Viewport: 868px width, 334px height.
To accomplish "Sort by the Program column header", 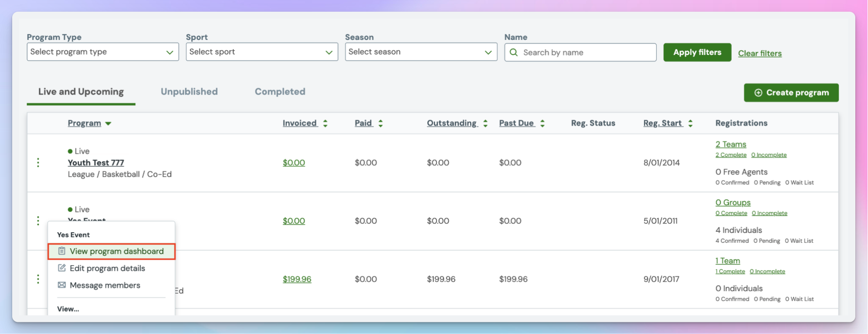I will pos(84,123).
